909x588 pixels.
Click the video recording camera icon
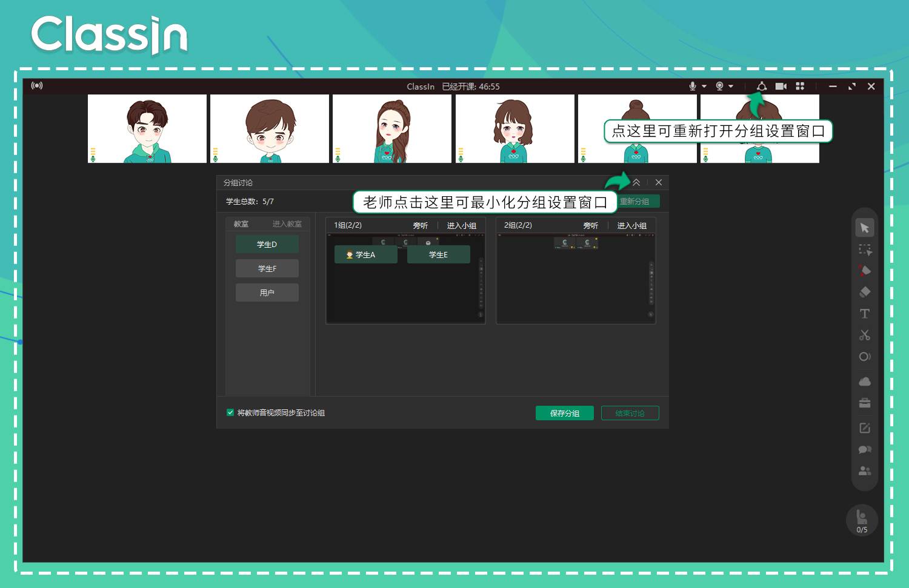coord(781,86)
